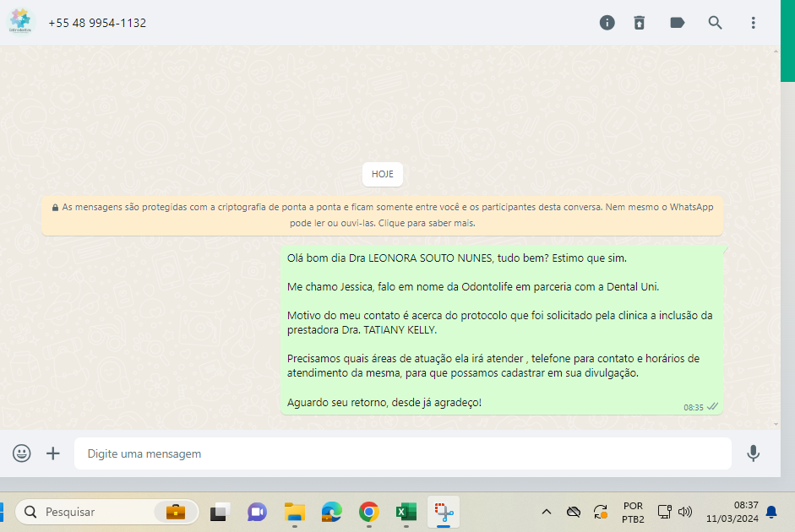Screen dimensions: 795x532
Task: Click the HOJE date badge
Action: (383, 174)
